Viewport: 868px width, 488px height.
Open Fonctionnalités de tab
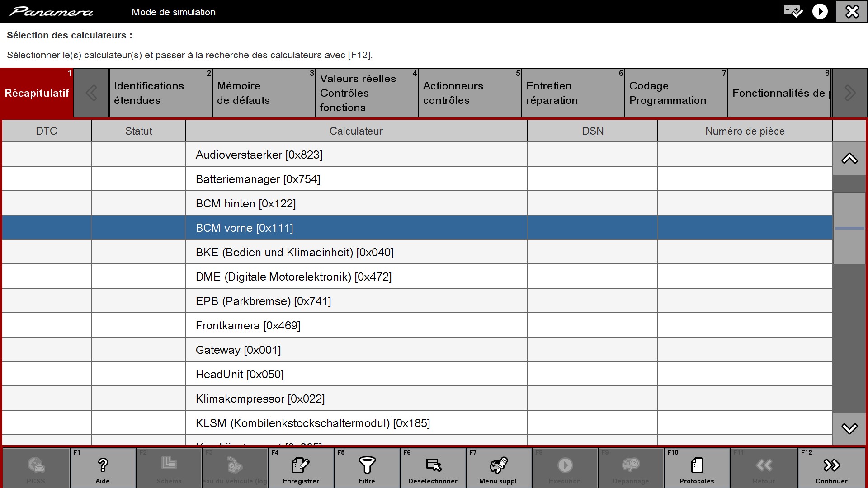[x=779, y=93]
